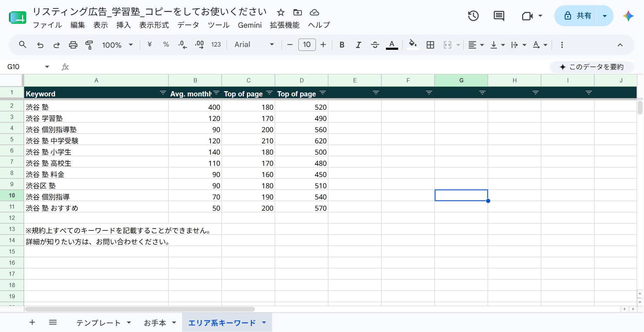Screen dimensions: 644x332
Task: Print the spreadsheet
Action: click(x=73, y=45)
